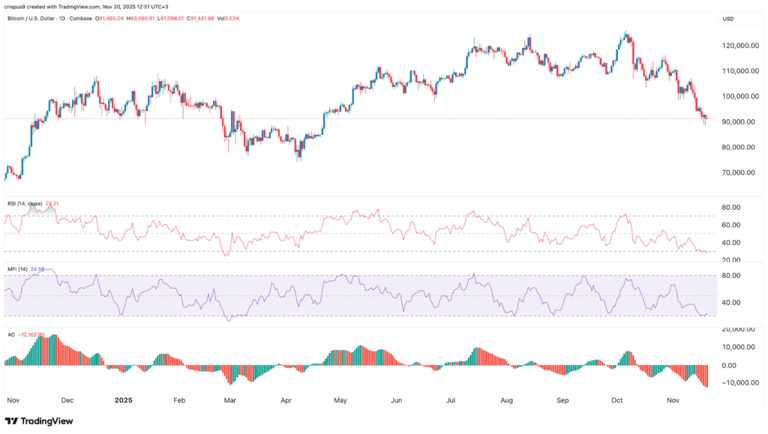Click the last 'Nov' label after Oct
Viewport: 768px width, 434px height.
[x=673, y=400]
